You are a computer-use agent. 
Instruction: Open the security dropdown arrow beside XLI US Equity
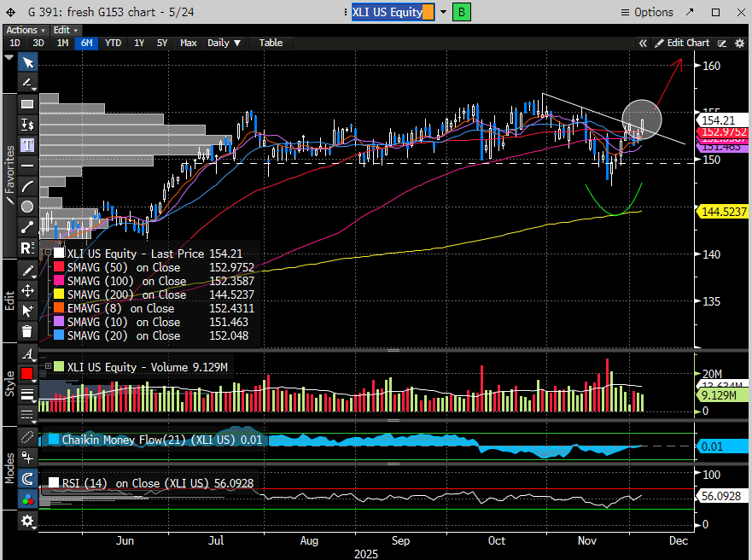point(443,12)
